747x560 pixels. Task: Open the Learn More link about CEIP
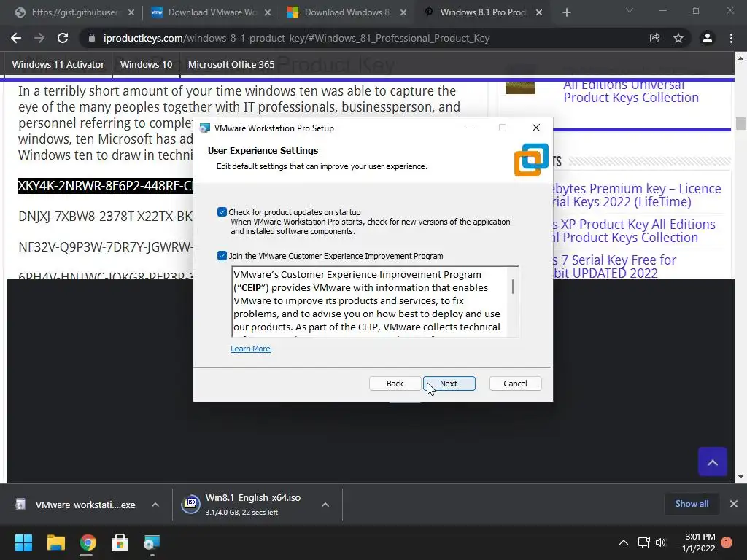pos(250,349)
